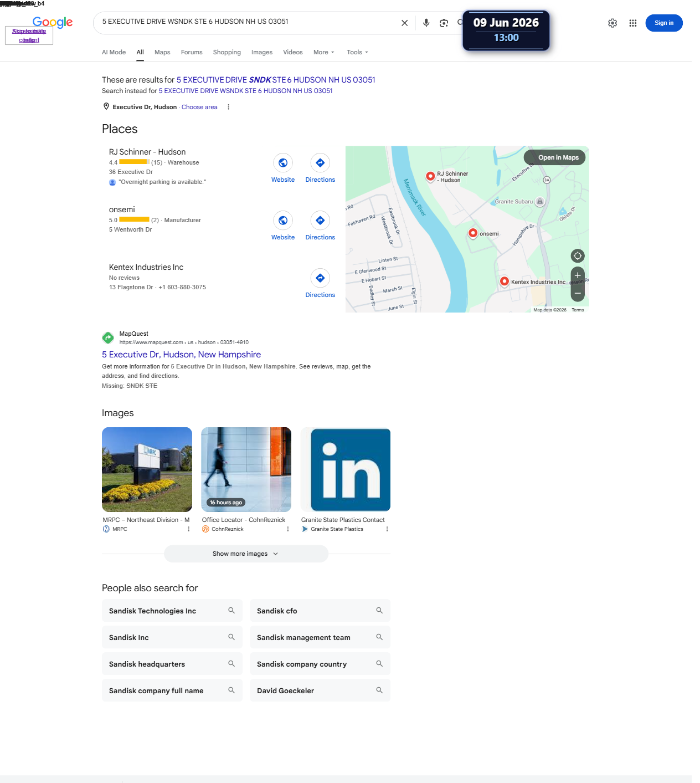The height and width of the screenshot is (783, 700).
Task: Open the Google apps grid
Action: pyautogui.click(x=633, y=23)
